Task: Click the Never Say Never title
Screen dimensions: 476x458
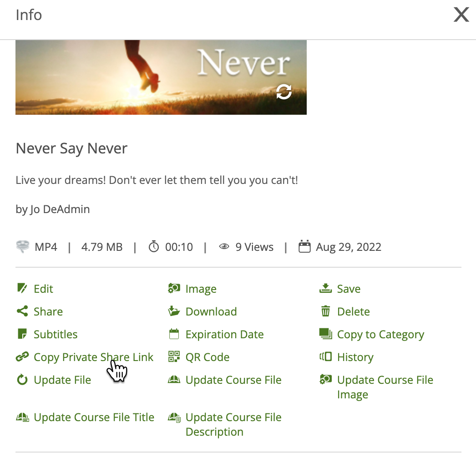Action: tap(71, 148)
